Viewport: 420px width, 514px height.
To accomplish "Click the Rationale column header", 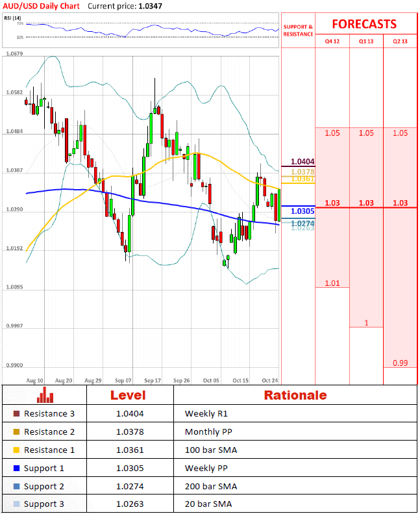I will 295,395.
